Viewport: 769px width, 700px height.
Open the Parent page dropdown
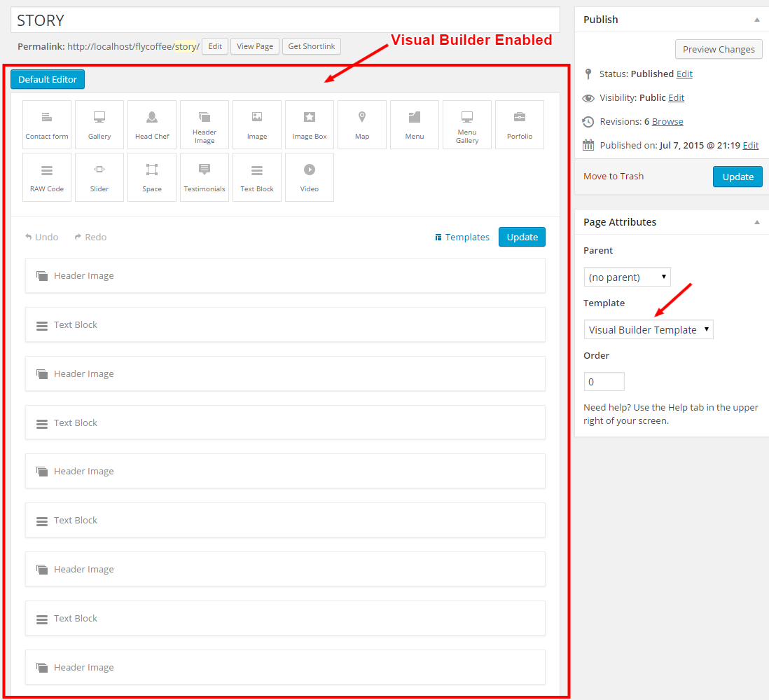[x=627, y=277]
